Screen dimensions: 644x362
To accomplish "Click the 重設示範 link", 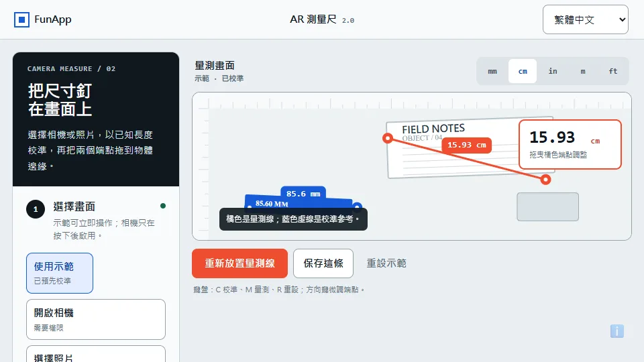I will 386,263.
